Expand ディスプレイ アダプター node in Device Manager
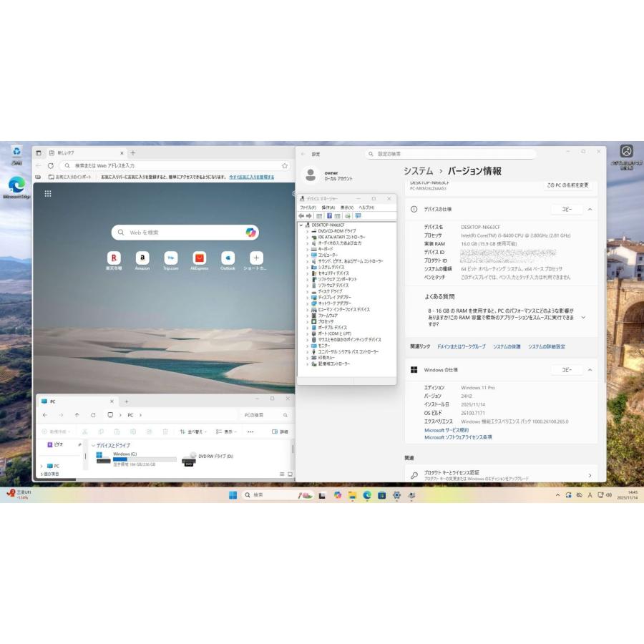Viewport: 644px width, 644px height. click(x=307, y=298)
